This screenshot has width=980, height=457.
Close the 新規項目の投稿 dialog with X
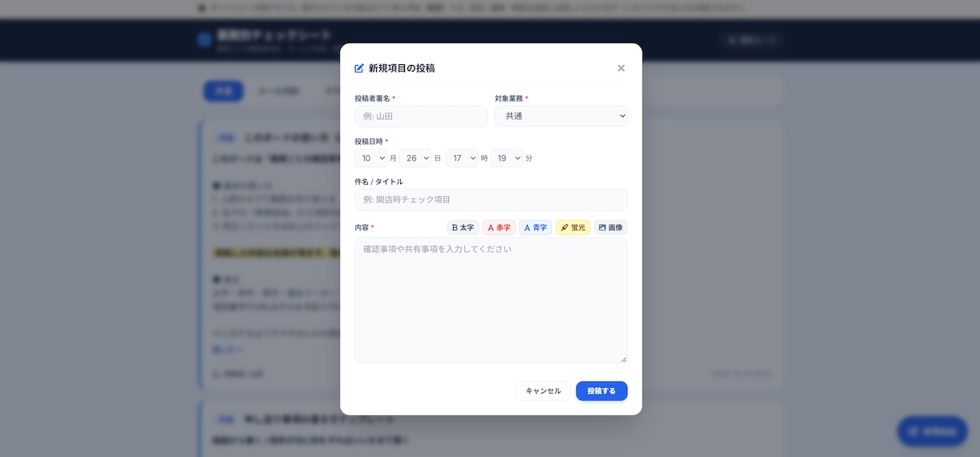pyautogui.click(x=621, y=68)
